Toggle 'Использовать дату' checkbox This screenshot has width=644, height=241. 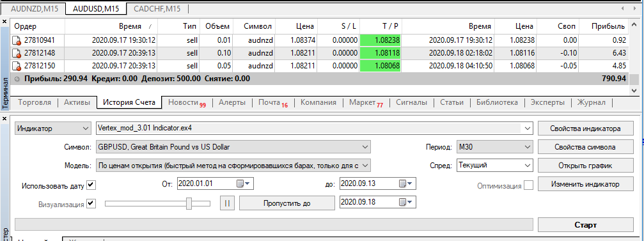coord(91,185)
